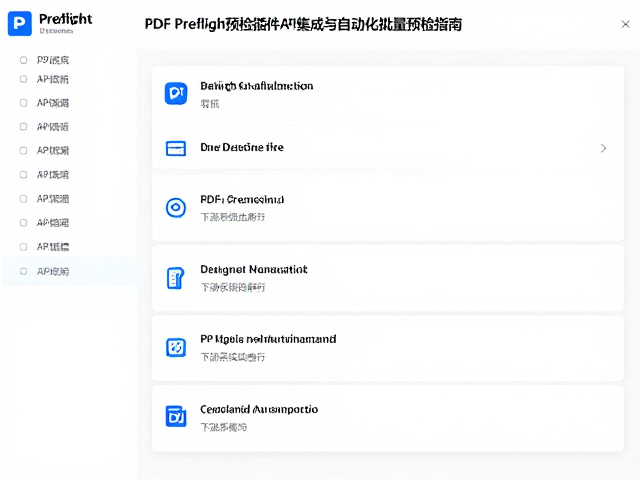
Task: Open the highlighted AP sidebar entry label
Action: pyautogui.click(x=53, y=271)
